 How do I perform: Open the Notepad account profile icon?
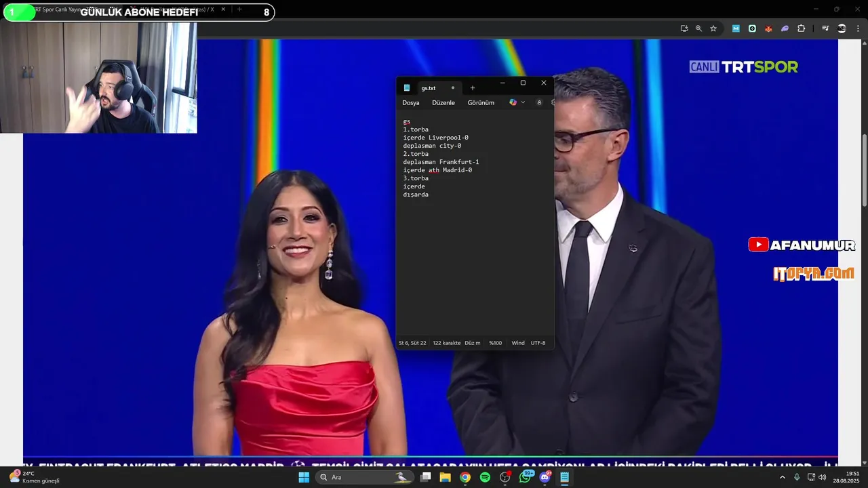539,102
